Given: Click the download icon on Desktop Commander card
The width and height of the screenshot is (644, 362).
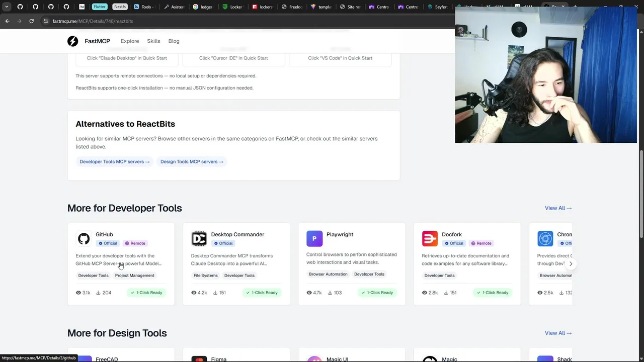Looking at the screenshot, I should tap(215, 293).
